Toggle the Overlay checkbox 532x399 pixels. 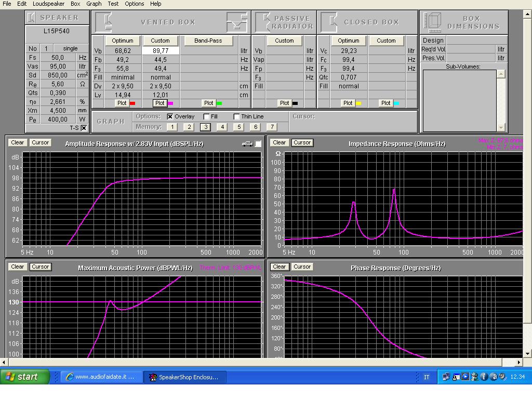point(170,116)
